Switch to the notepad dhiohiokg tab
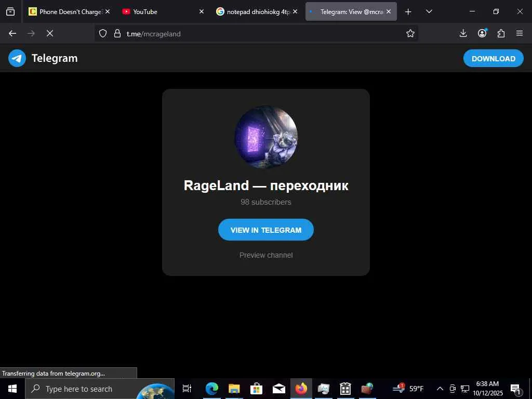 tap(257, 11)
